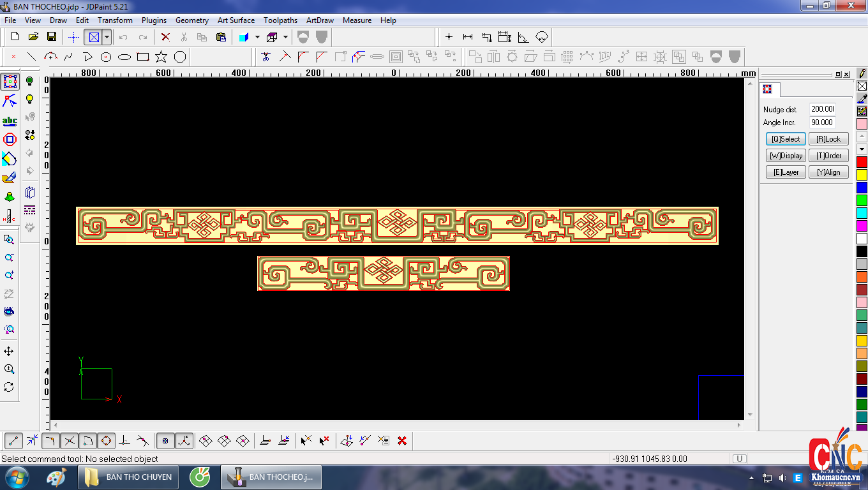Pick the ellipse drawing tool
Screen dimensions: 868x490
click(124, 57)
